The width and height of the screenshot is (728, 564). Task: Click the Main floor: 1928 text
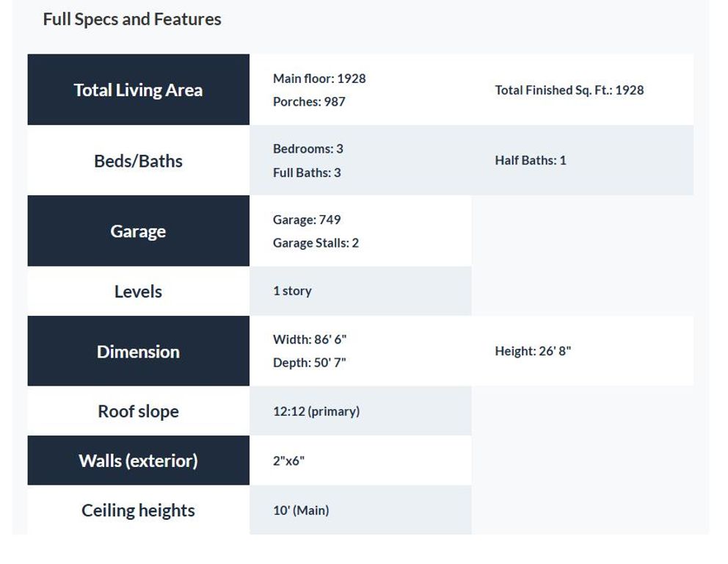[319, 79]
